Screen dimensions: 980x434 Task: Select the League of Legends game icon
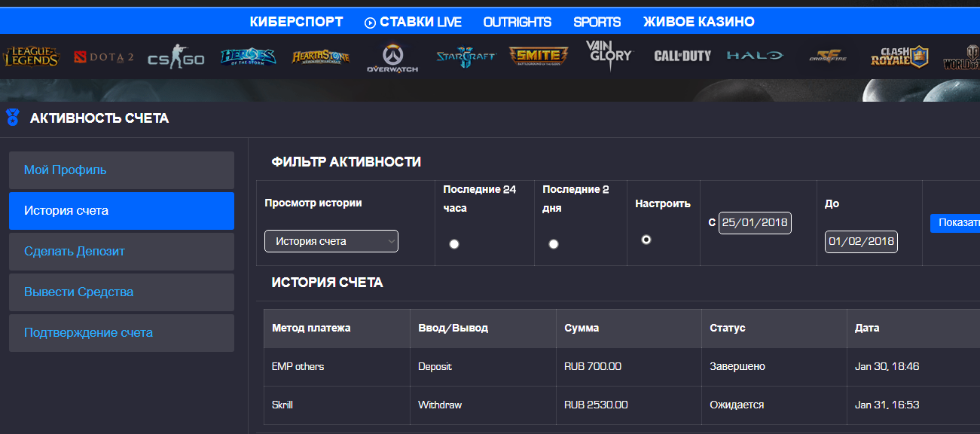(31, 55)
